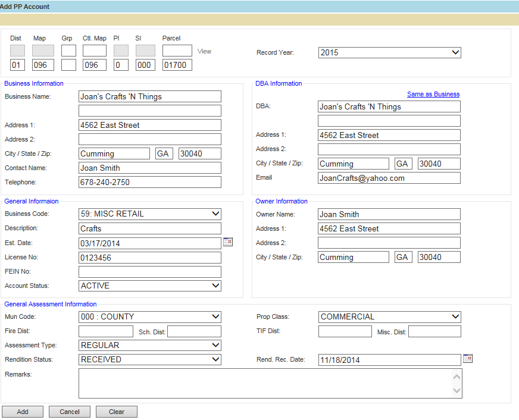
Task: Expand the Rendition Status dropdown
Action: point(149,359)
